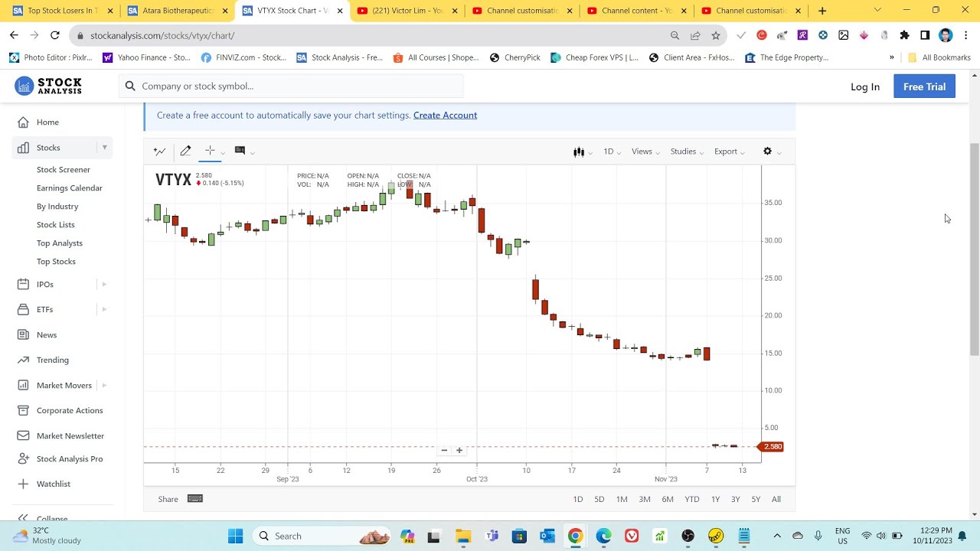Expand the IPOs sidebar section
The width and height of the screenshot is (980, 551).
(x=104, y=285)
